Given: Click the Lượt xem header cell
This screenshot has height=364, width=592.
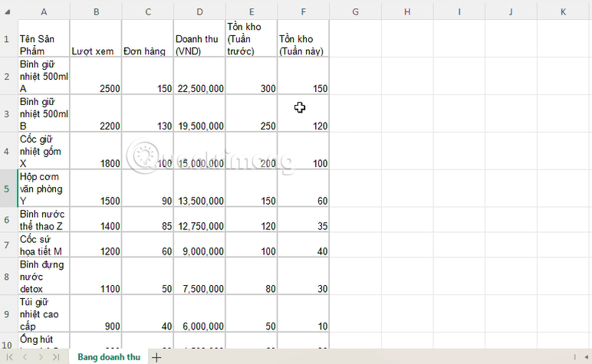Looking at the screenshot, I should point(96,38).
